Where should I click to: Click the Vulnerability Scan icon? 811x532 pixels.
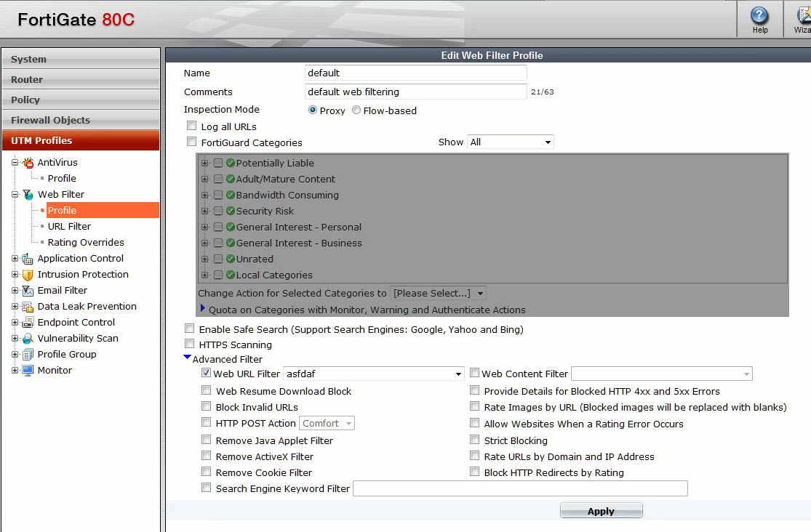click(x=28, y=339)
